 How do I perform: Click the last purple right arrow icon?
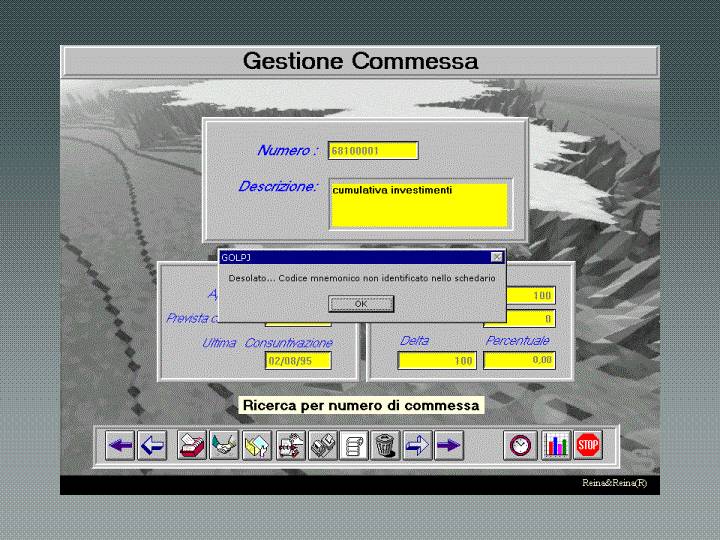[449, 446]
